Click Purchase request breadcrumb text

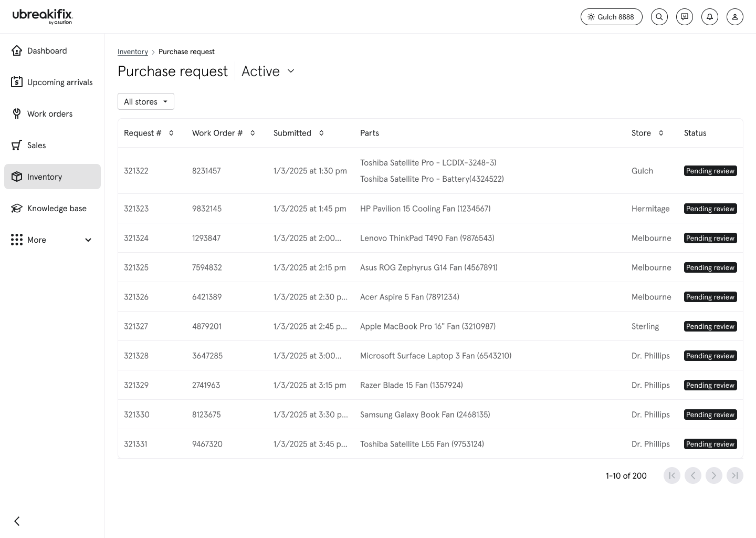(x=186, y=51)
